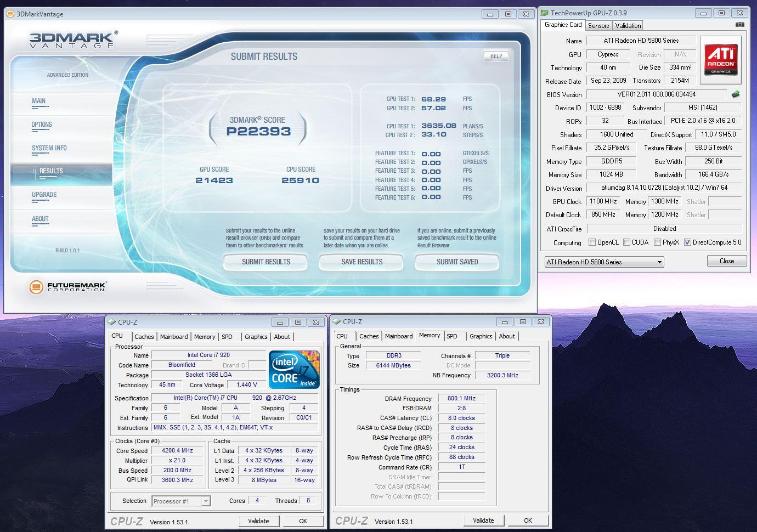Image resolution: width=757 pixels, height=532 pixels.
Task: Click the GPU SCORE value 21423
Action: click(214, 180)
